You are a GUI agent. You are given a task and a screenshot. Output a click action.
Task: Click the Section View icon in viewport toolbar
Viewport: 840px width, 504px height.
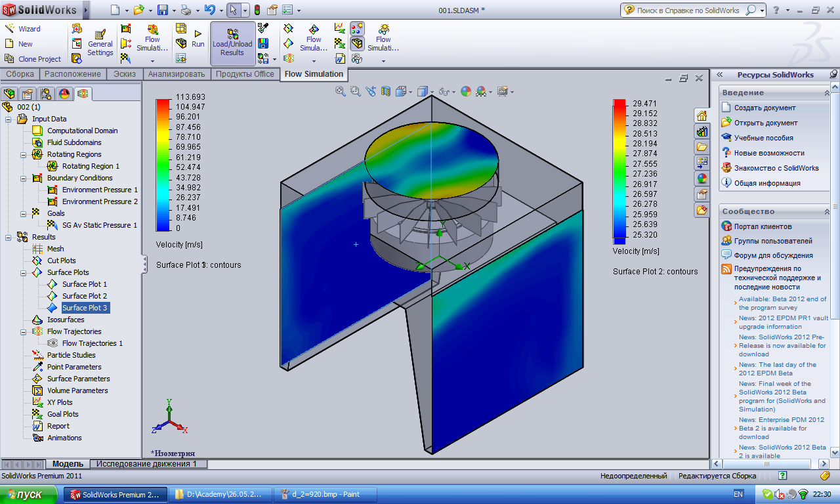(386, 91)
